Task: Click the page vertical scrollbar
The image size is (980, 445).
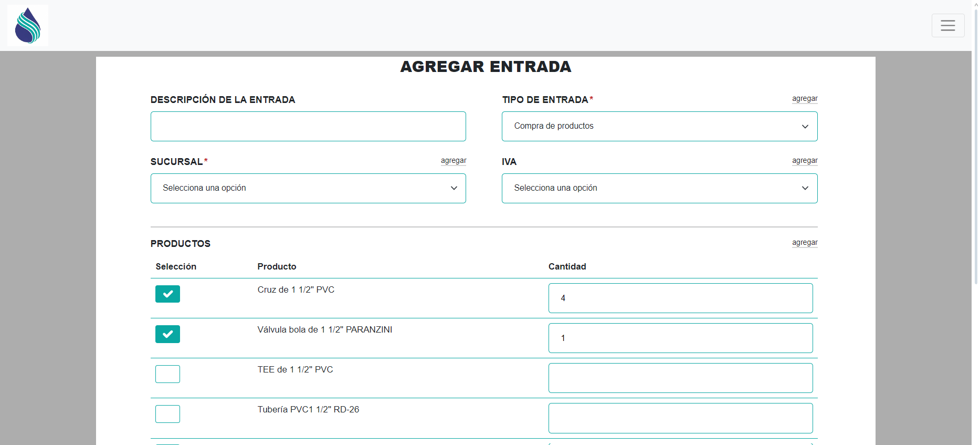Action: click(976, 158)
